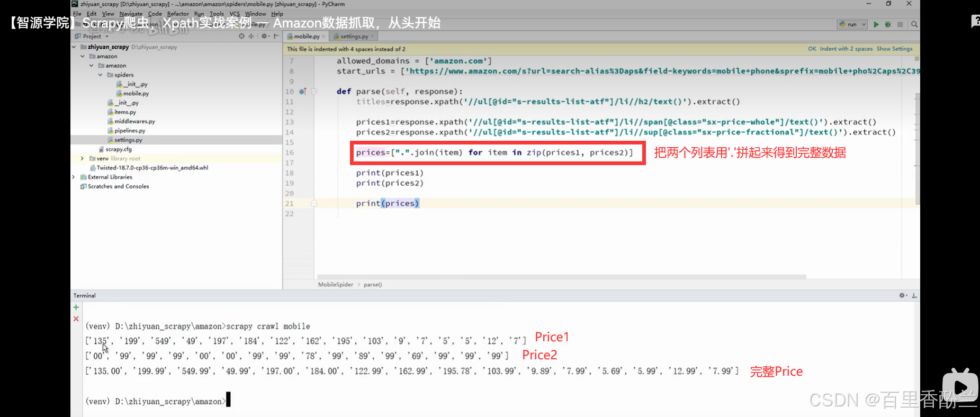
Task: Select pipelines.py in the project tree
Action: pyautogui.click(x=126, y=131)
